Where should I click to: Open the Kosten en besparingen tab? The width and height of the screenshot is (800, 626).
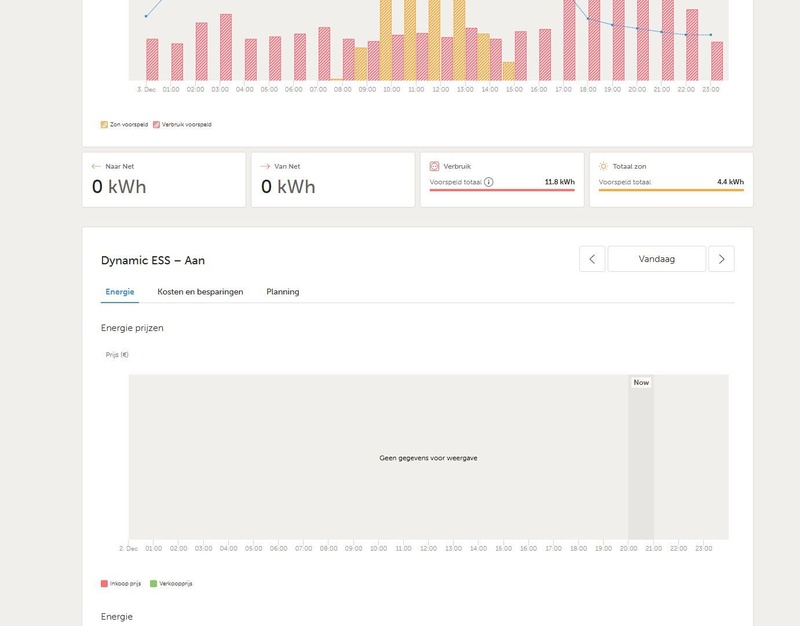click(200, 292)
